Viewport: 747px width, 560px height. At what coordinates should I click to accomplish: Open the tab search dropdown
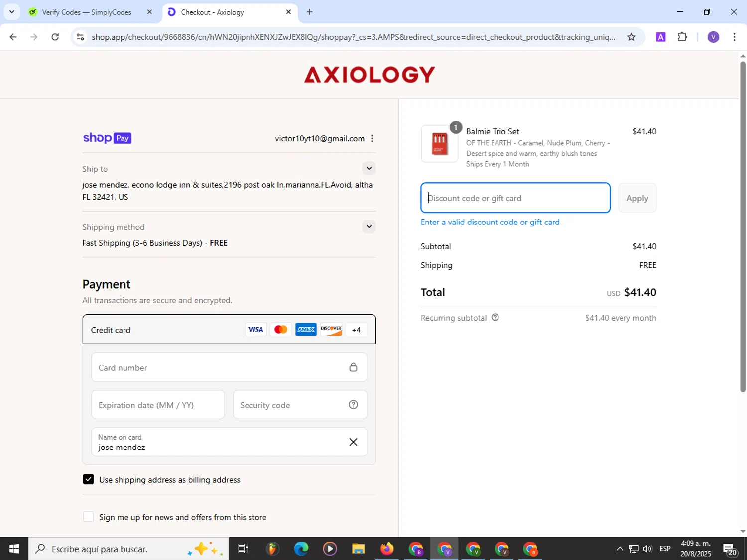point(12,12)
